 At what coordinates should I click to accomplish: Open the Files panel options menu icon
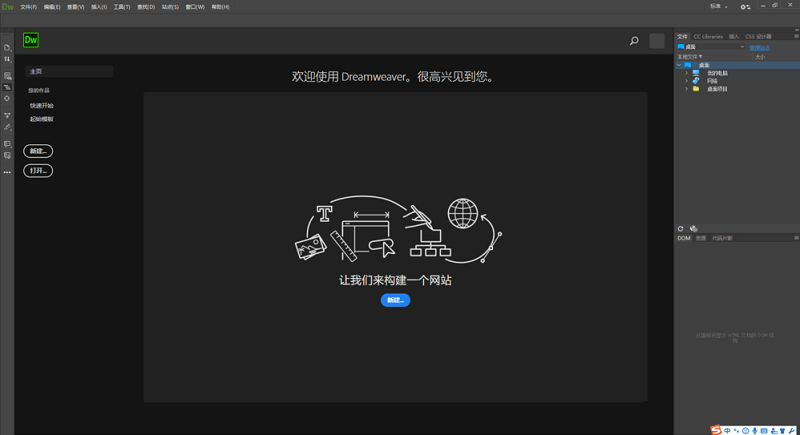(x=796, y=36)
